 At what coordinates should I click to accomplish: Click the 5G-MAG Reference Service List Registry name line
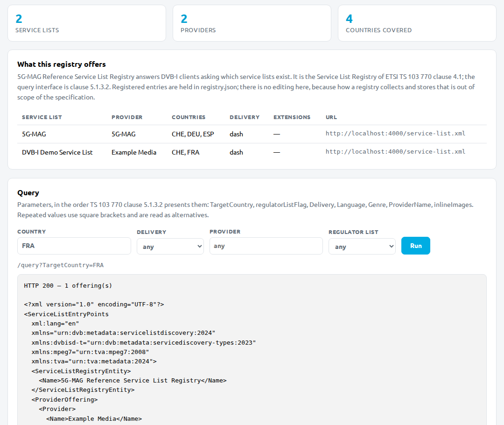point(133,381)
